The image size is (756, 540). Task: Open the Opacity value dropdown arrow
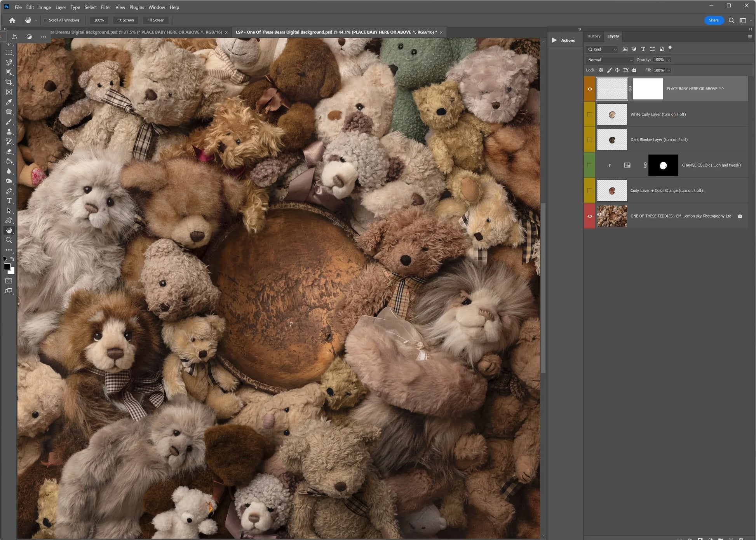669,60
